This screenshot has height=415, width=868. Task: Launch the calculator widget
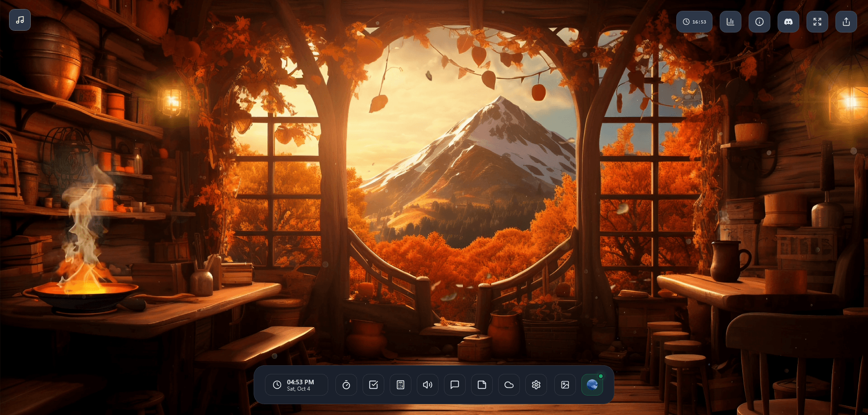point(400,385)
